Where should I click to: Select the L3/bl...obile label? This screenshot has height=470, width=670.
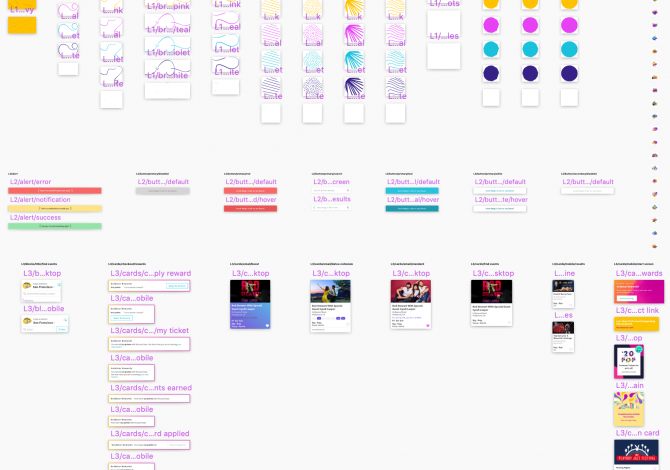pos(44,308)
